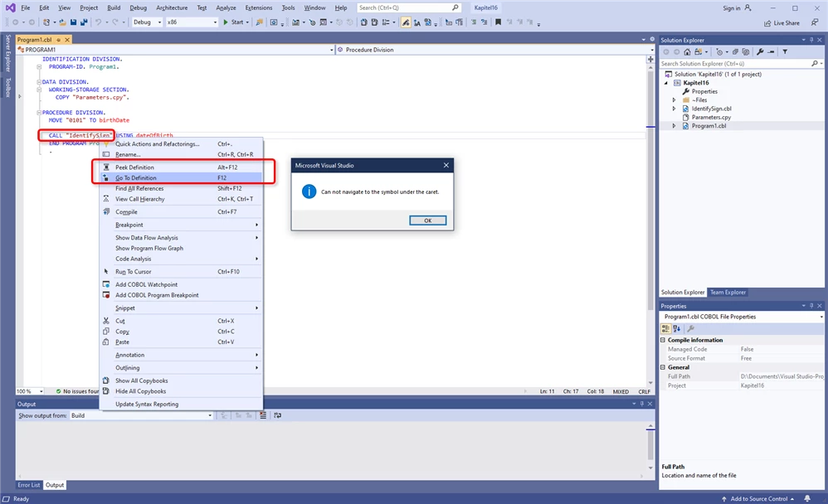Click the feedback icon beside Live Share

click(x=815, y=22)
